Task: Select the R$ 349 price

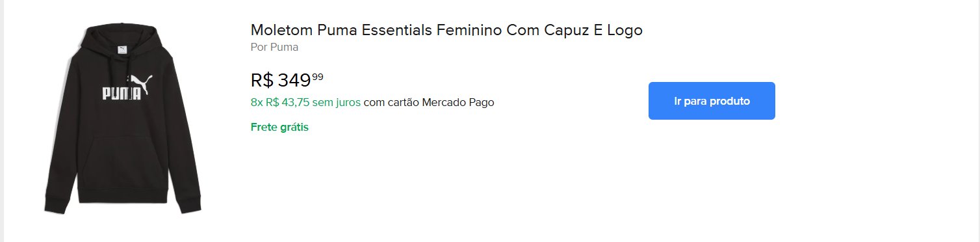Action: (280, 80)
